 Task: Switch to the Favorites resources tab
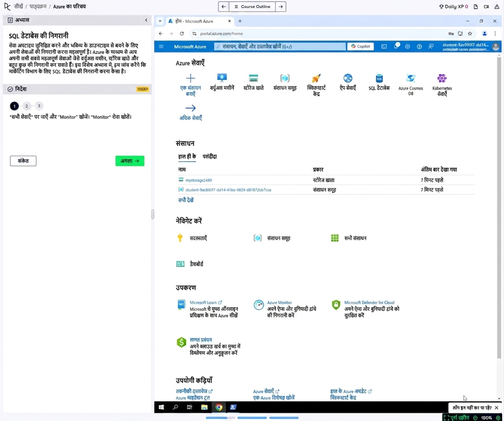pos(209,157)
